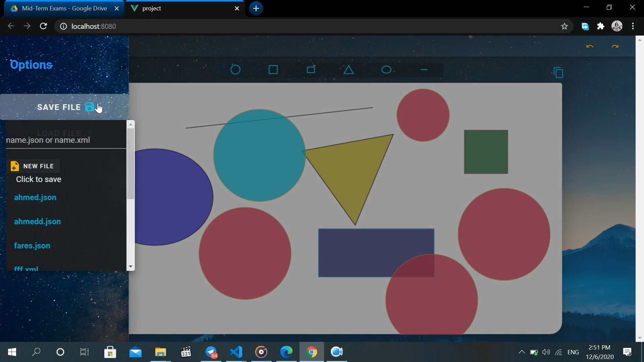Image resolution: width=644 pixels, height=362 pixels.
Task: Click the redo arrow icon
Action: coord(615,46)
